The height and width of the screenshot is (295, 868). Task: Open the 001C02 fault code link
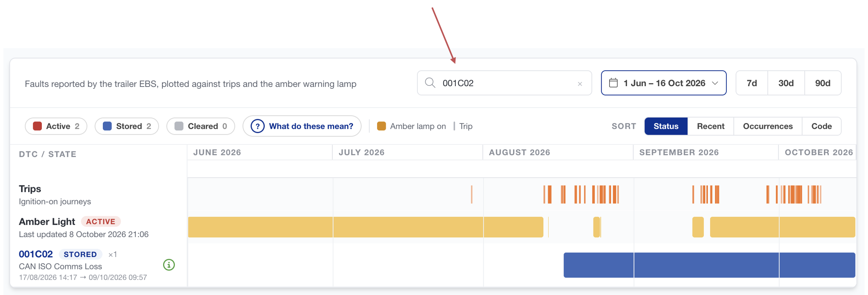tap(36, 254)
